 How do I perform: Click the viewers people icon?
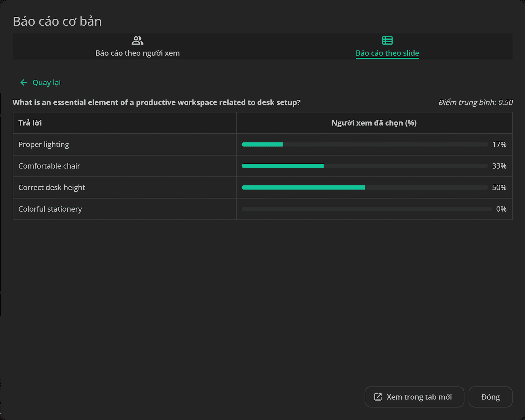point(137,40)
